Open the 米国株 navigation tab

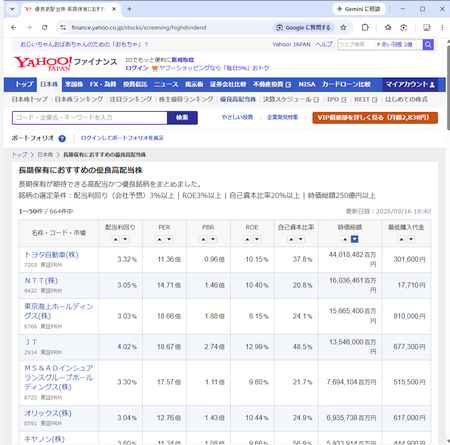[x=74, y=85]
